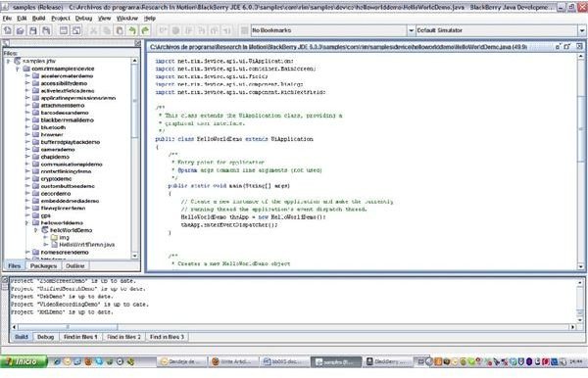Open the Project menu

coord(61,18)
